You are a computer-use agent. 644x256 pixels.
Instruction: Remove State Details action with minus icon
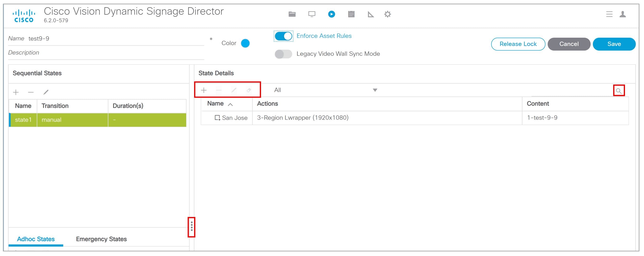(219, 90)
